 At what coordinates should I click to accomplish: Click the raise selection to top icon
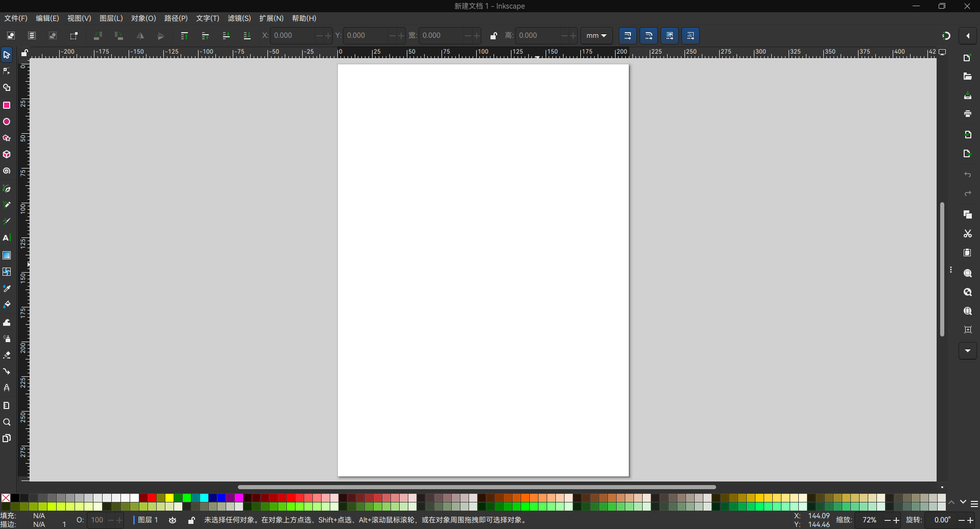pyautogui.click(x=184, y=36)
